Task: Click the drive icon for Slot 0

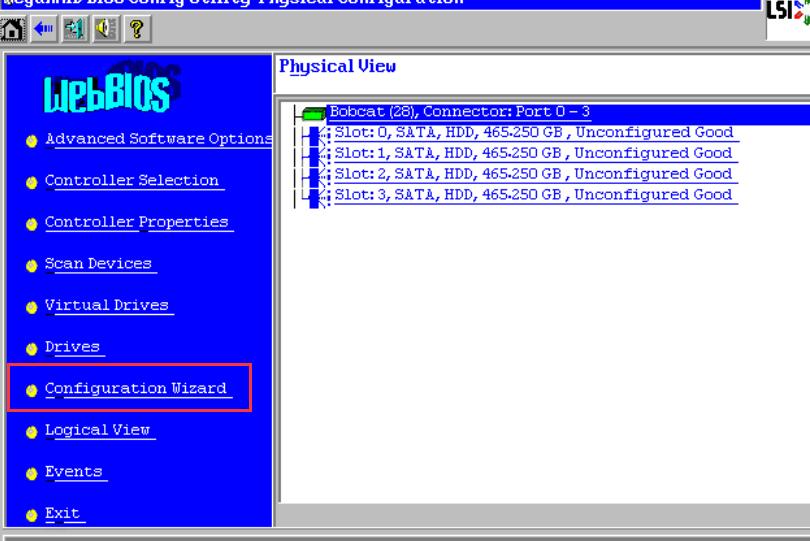Action: point(316,133)
